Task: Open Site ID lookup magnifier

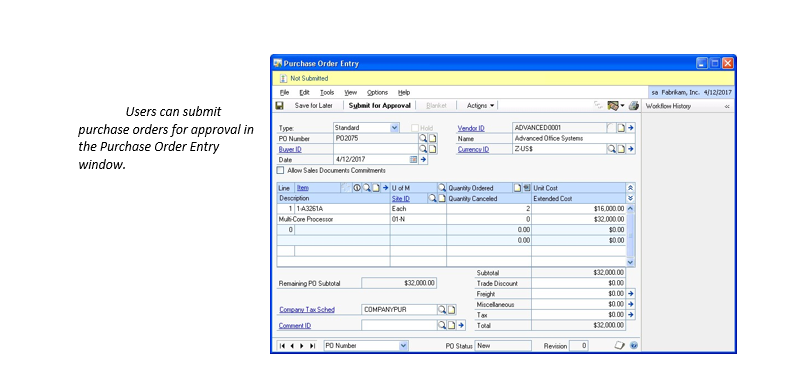Action: 432,198
